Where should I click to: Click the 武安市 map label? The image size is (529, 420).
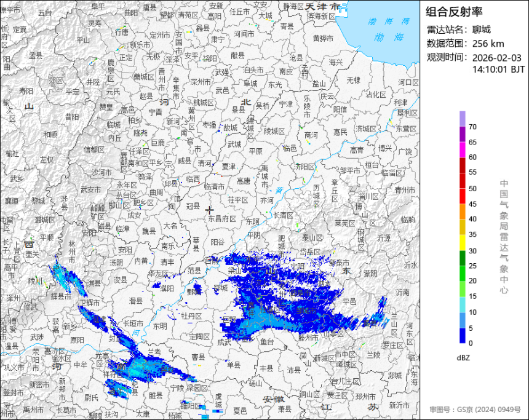click(x=91, y=190)
